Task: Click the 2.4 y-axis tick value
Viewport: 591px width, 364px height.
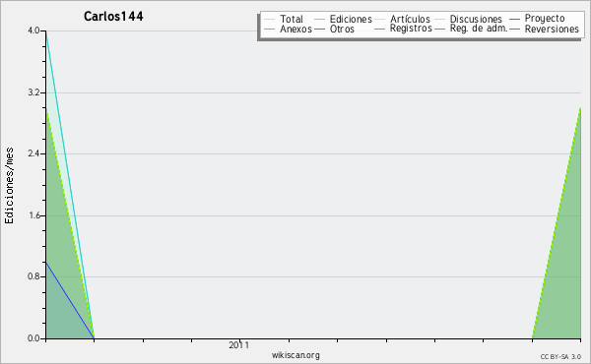Action: click(x=33, y=153)
